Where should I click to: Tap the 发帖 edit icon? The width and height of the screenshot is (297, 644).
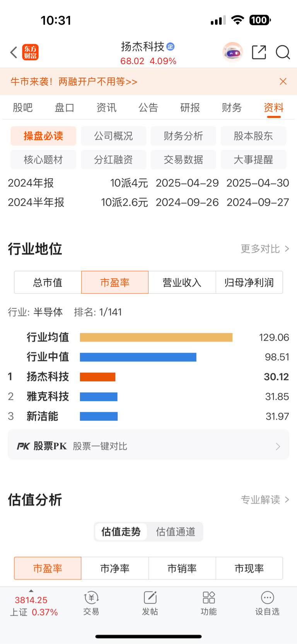click(150, 598)
